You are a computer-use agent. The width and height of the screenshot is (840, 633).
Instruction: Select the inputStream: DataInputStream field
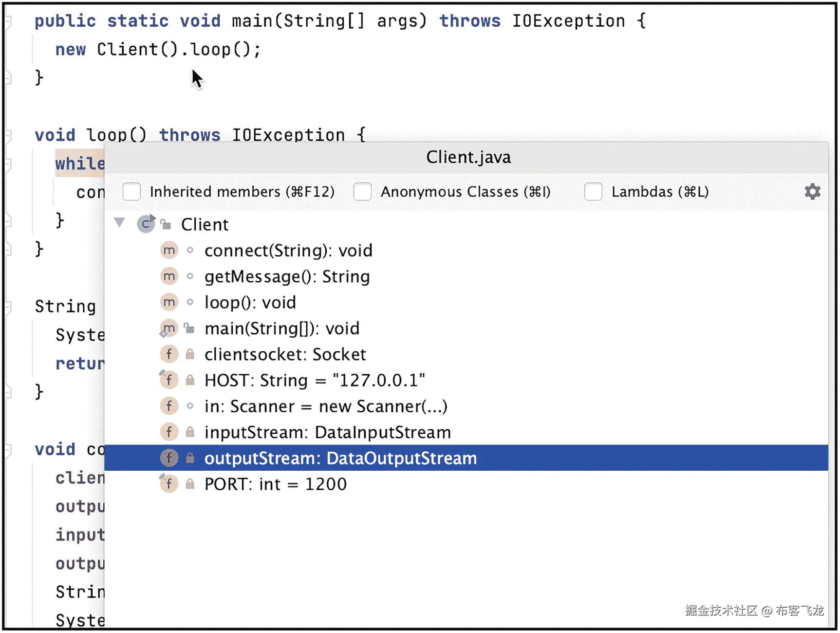tap(466, 432)
